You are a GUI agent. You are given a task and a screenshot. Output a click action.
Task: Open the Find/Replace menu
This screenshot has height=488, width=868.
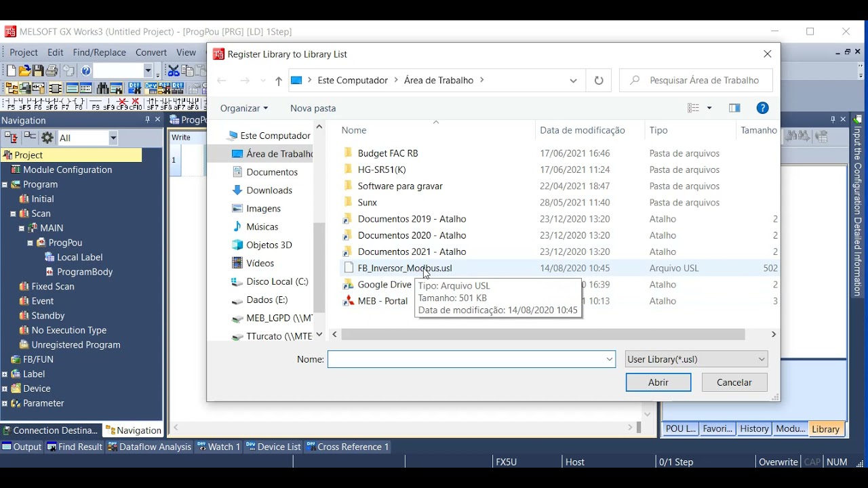point(99,52)
